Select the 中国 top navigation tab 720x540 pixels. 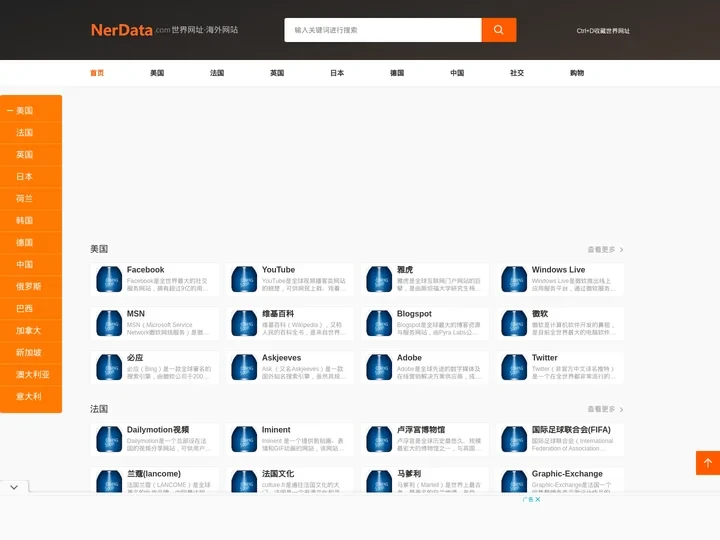click(457, 73)
